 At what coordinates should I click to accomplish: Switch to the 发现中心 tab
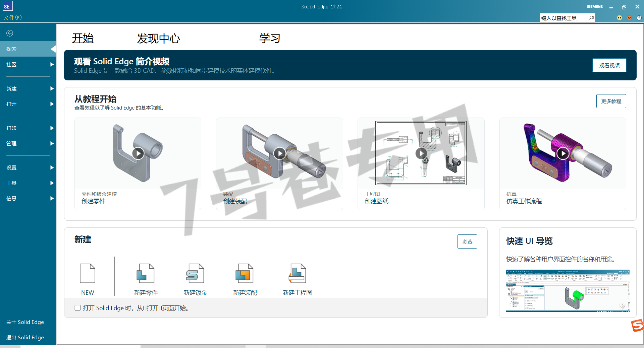pos(158,38)
